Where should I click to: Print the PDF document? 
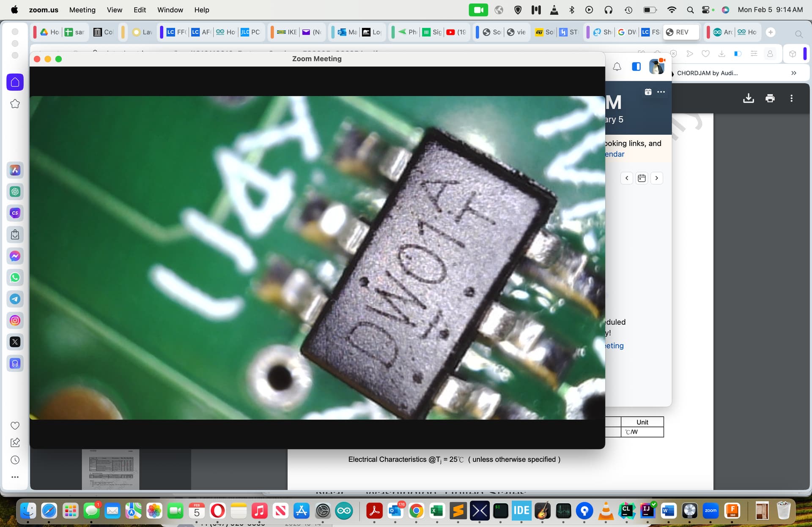[770, 98]
